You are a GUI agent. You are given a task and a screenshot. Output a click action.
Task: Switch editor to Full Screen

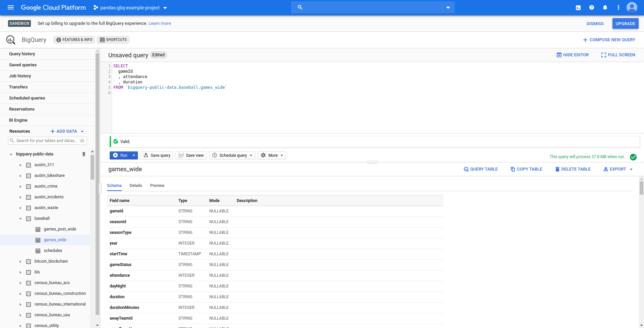618,55
